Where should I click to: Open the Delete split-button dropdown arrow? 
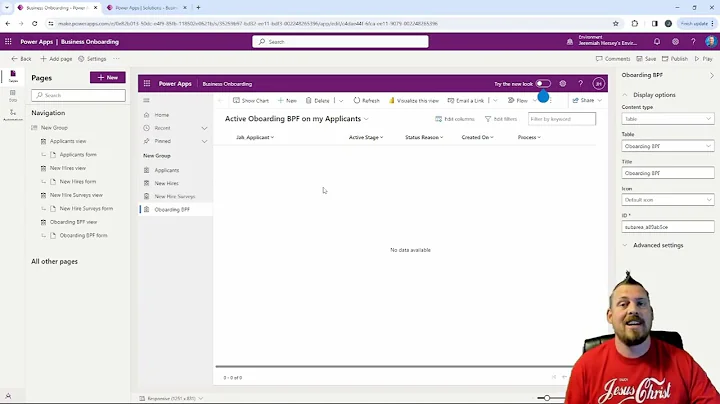(x=341, y=101)
